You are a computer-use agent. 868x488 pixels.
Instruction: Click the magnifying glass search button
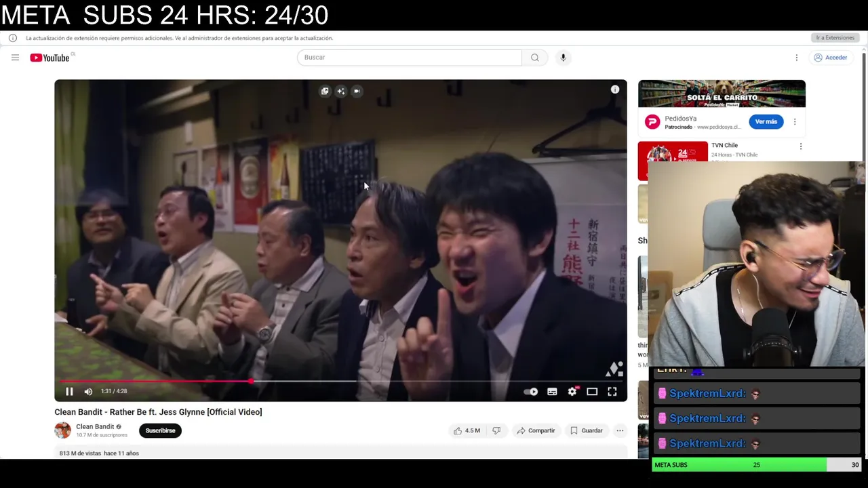pyautogui.click(x=535, y=58)
